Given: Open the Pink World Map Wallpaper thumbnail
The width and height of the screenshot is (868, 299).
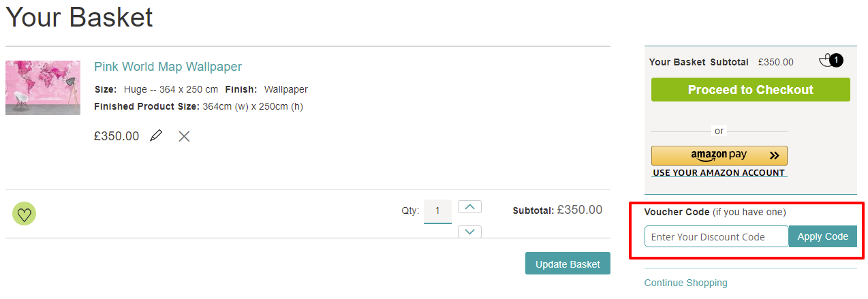Looking at the screenshot, I should pos(43,87).
